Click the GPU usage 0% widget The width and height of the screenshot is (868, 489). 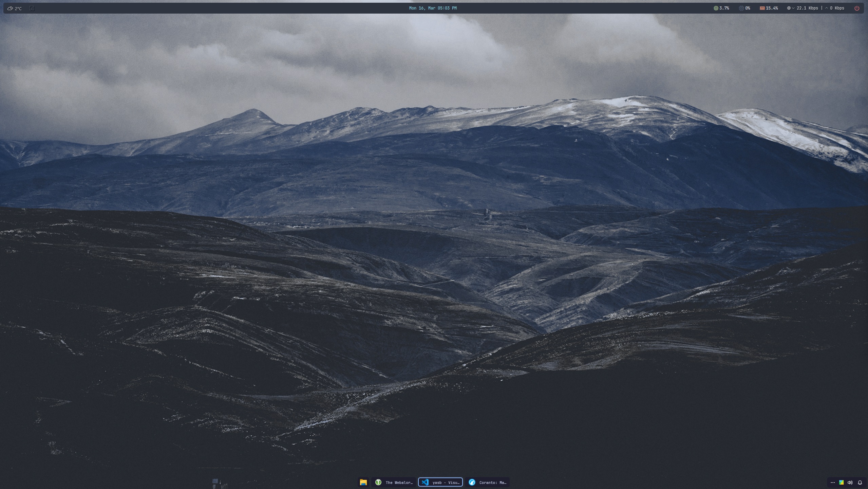[744, 8]
